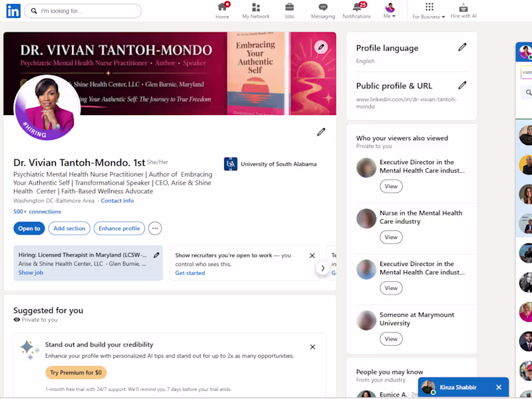
Task: Open the More options ellipsis button
Action: pos(155,228)
